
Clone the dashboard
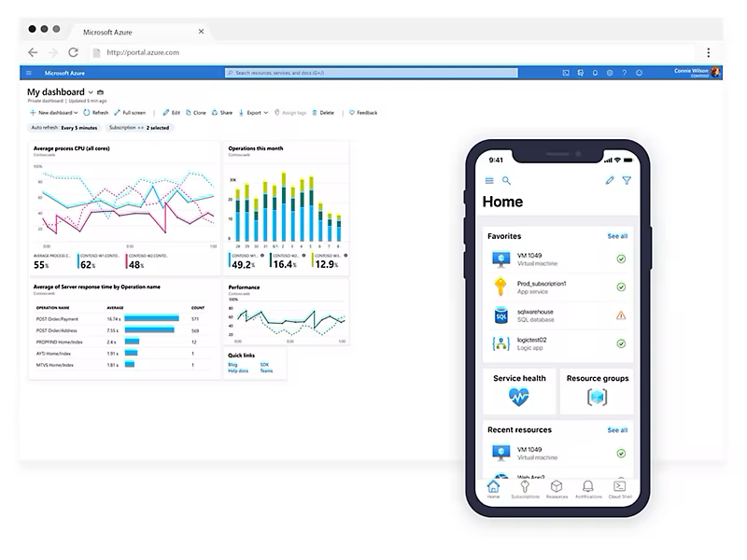(x=196, y=113)
